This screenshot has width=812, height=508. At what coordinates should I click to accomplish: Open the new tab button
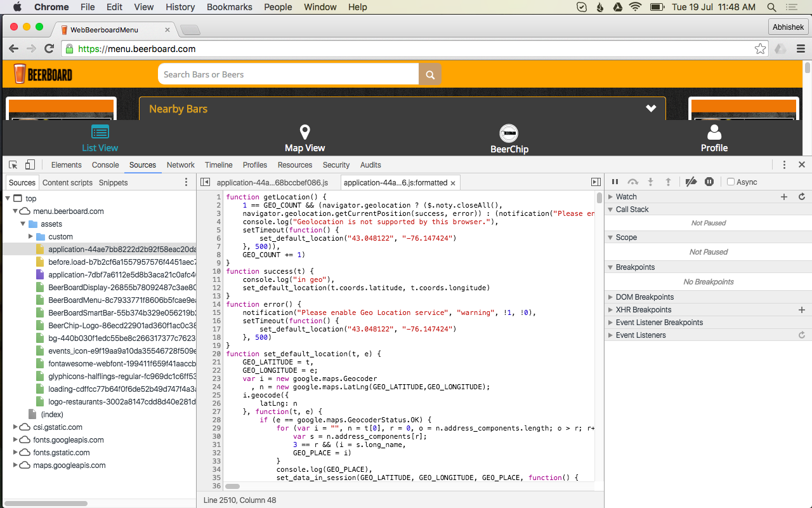190,30
